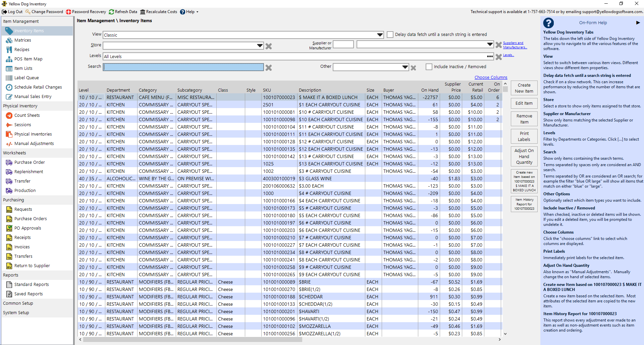Expand the System Setup section
Image resolution: width=644 pixels, height=345 pixels.
click(x=16, y=313)
